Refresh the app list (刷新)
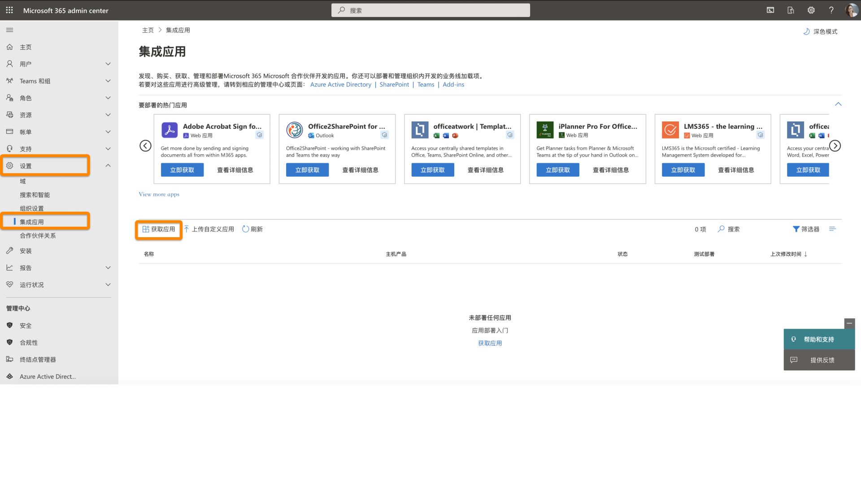 click(x=252, y=229)
